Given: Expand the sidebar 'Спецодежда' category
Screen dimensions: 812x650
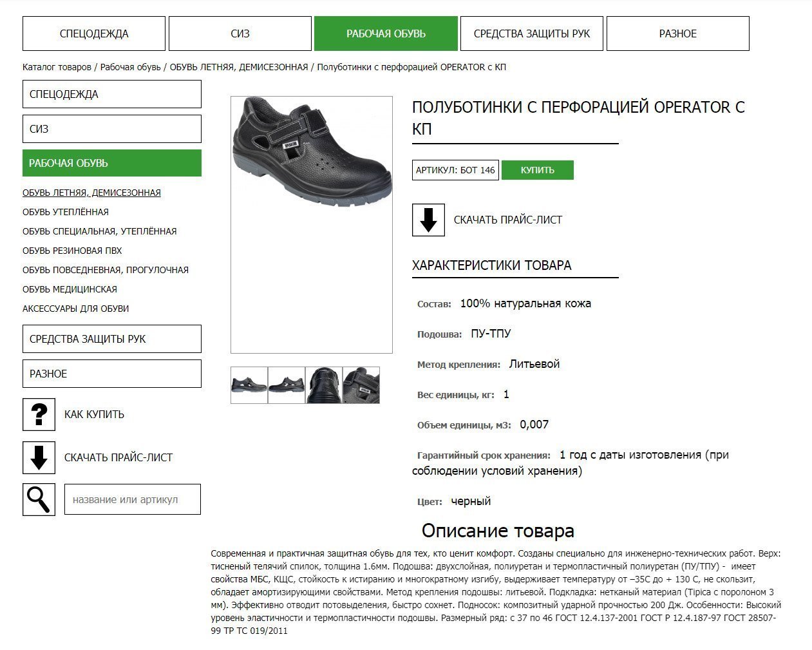Looking at the screenshot, I should tap(111, 94).
